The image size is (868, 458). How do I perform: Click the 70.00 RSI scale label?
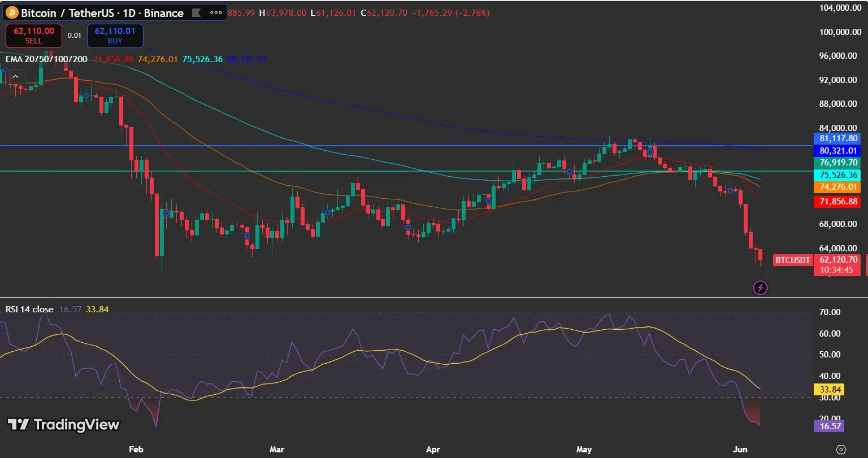830,312
